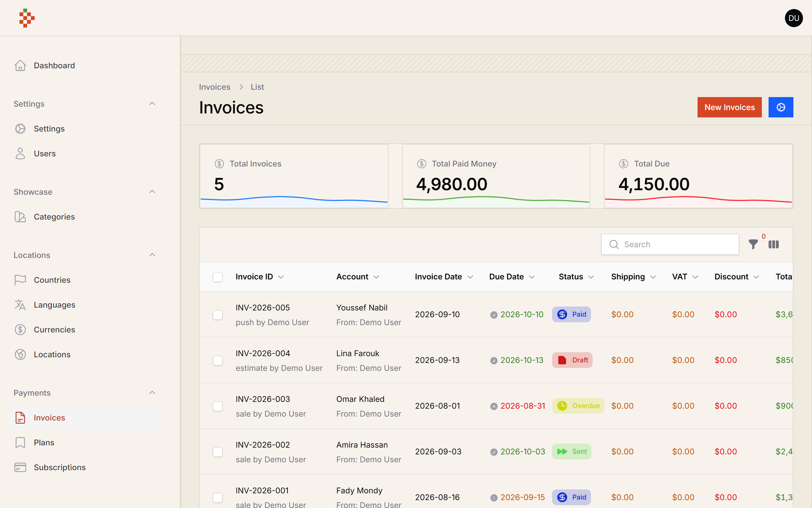Check the INV-2026-001 row checkbox
The image size is (812, 508).
click(x=218, y=498)
